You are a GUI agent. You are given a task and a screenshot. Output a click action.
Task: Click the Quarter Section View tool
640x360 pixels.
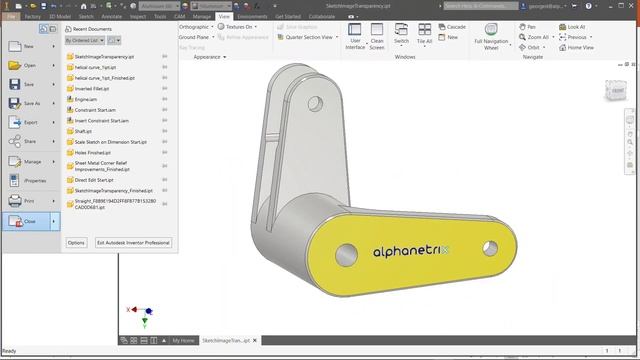(308, 37)
